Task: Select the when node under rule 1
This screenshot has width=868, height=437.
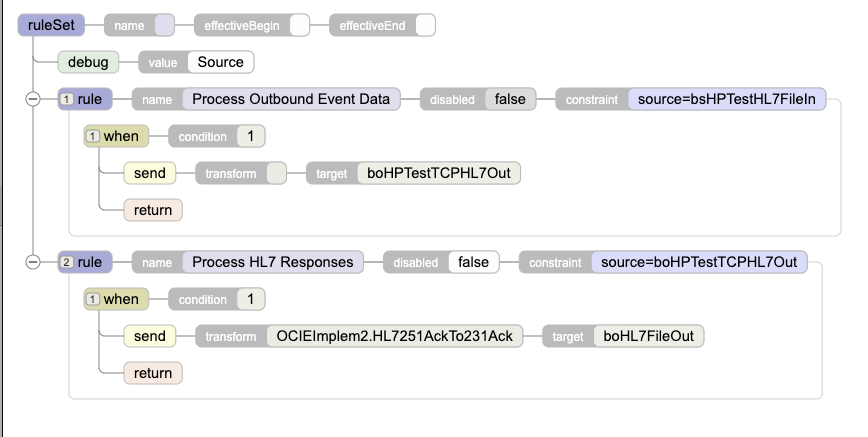Action: 116,136
